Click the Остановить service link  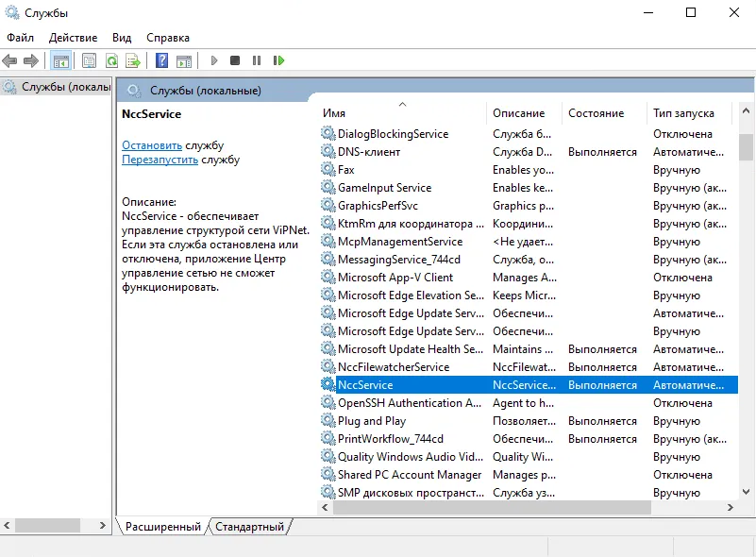click(152, 145)
